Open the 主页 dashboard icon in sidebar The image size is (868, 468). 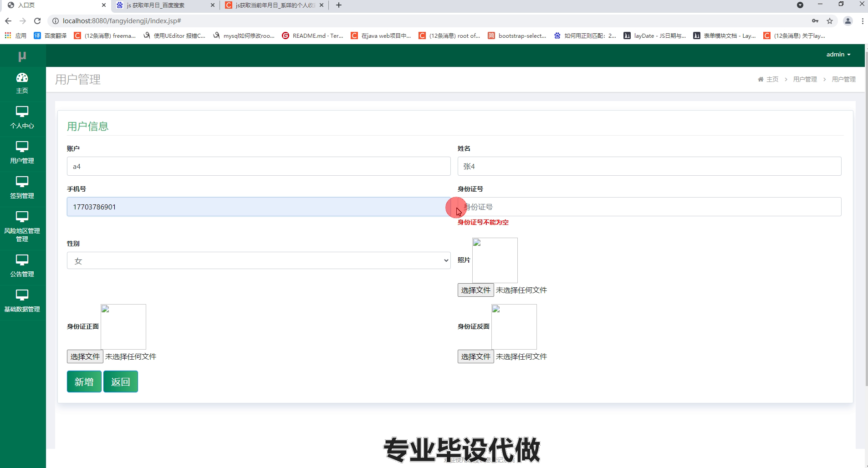[x=22, y=77]
